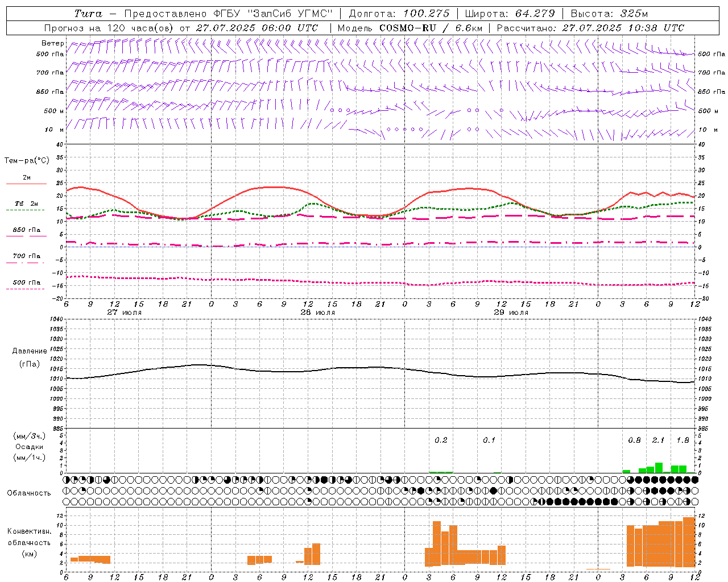Click the forecast start "27.07.2025 06:00 UTC"
The height and width of the screenshot is (582, 728).
tap(257, 28)
